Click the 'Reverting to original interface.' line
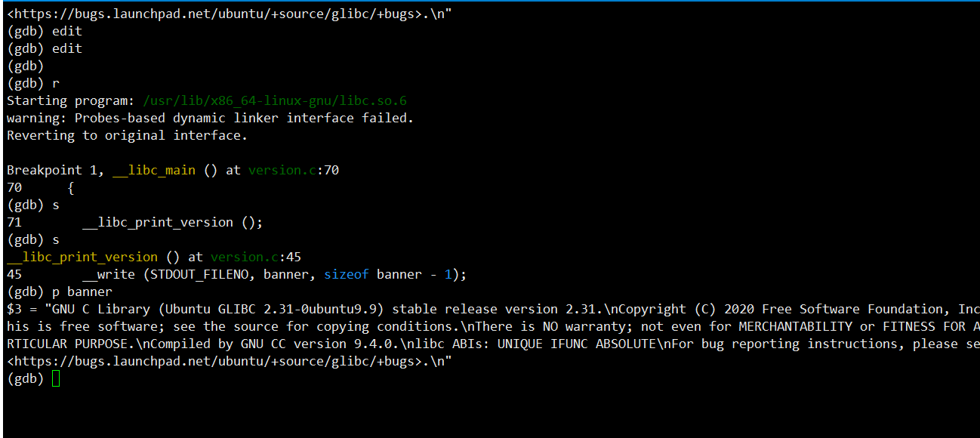Screen dimensions: 980x438 pyautogui.click(x=128, y=135)
